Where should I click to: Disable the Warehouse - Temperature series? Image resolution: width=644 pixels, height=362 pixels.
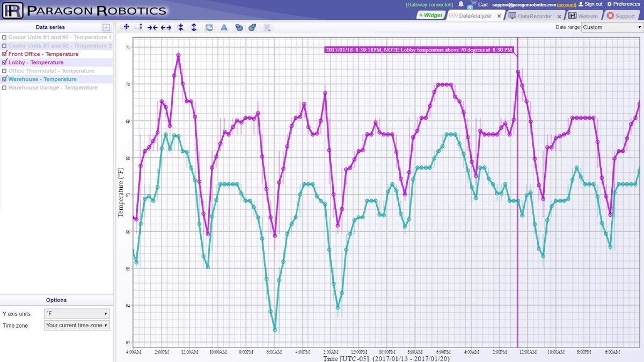(4, 79)
